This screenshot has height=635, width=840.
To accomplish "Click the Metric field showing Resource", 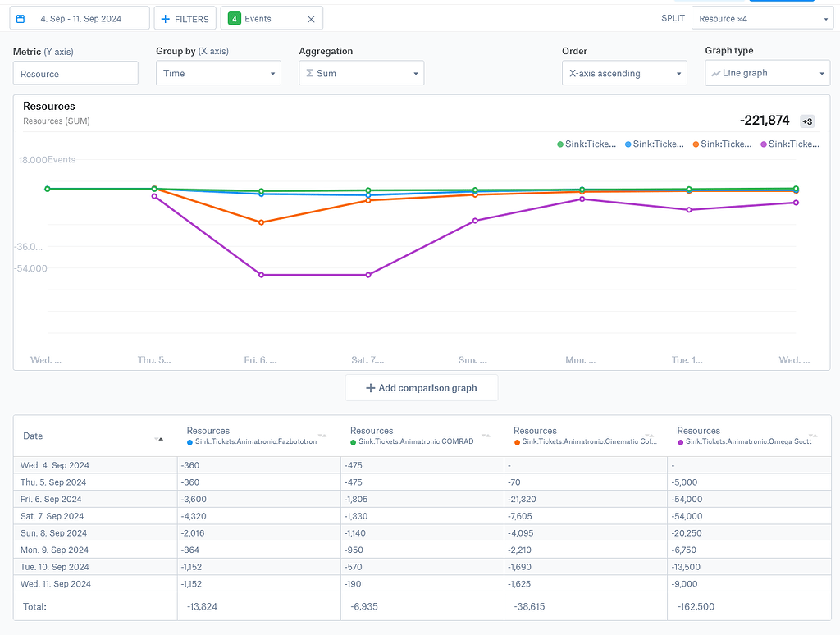I will 75,72.
